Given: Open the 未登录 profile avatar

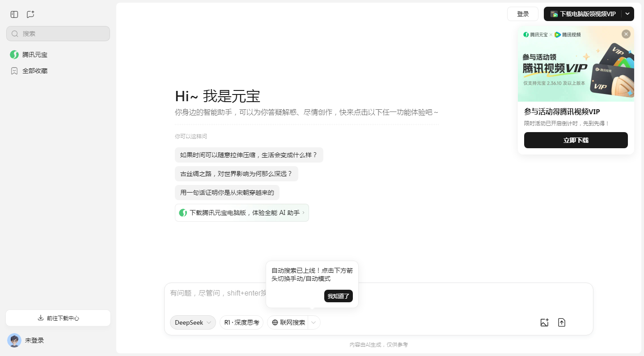Looking at the screenshot, I should click(x=14, y=340).
